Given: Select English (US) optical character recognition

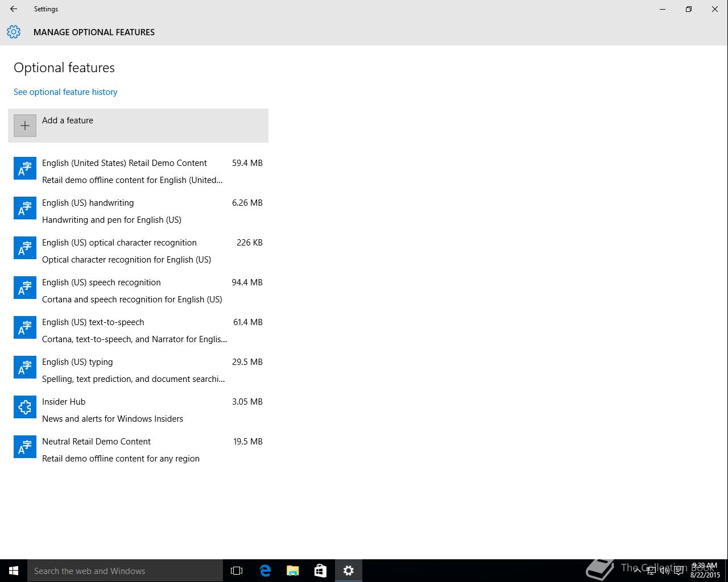Looking at the screenshot, I should 138,251.
